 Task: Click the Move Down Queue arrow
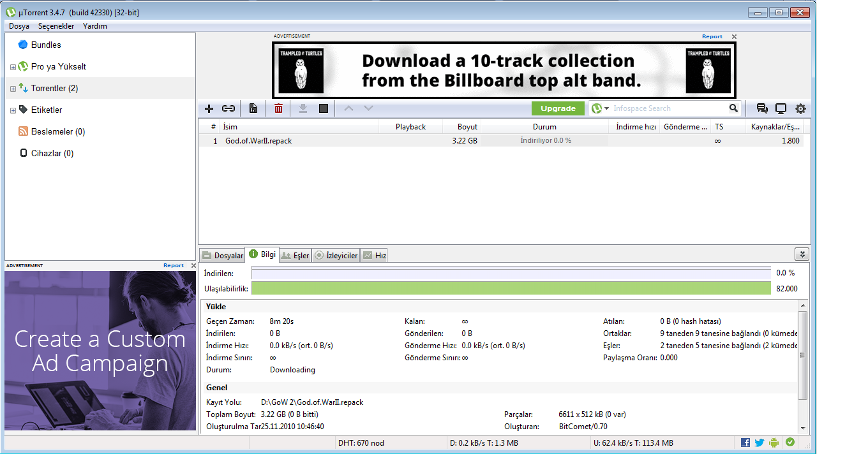click(x=368, y=108)
